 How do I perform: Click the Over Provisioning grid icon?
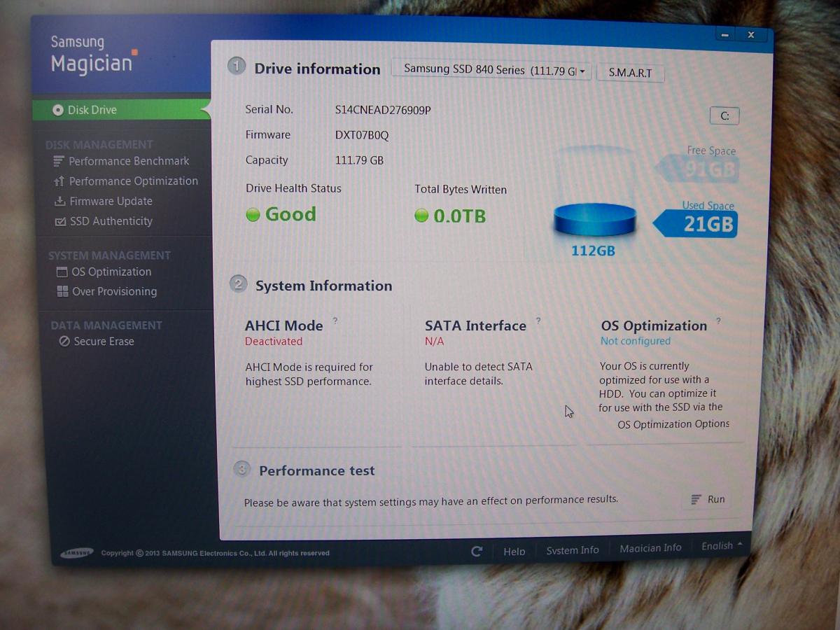pyautogui.click(x=62, y=291)
